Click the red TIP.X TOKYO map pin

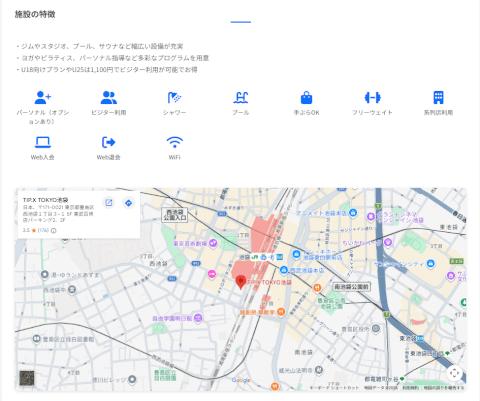(241, 282)
